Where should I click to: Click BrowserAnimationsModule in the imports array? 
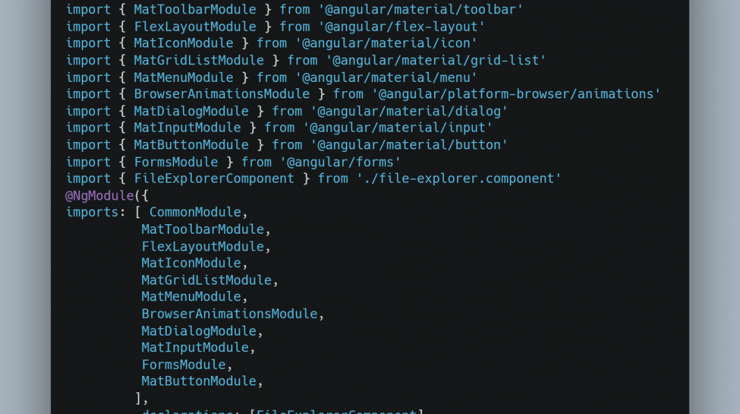coord(230,314)
